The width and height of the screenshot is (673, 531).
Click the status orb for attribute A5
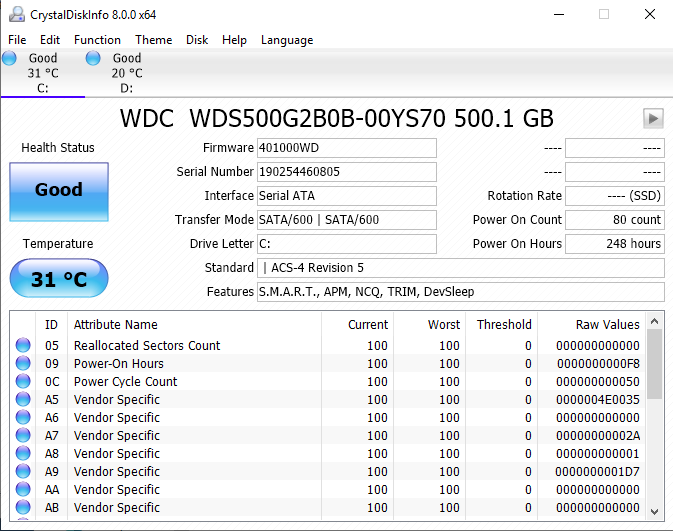(x=23, y=400)
